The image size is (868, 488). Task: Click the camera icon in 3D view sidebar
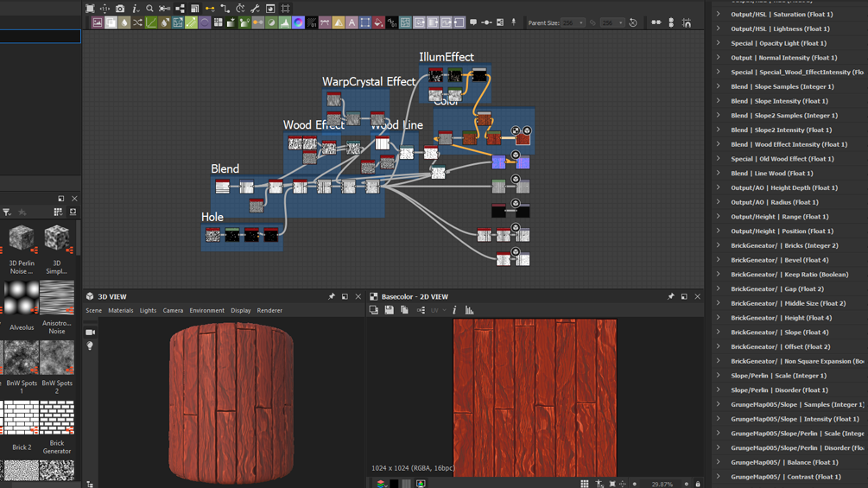click(90, 332)
